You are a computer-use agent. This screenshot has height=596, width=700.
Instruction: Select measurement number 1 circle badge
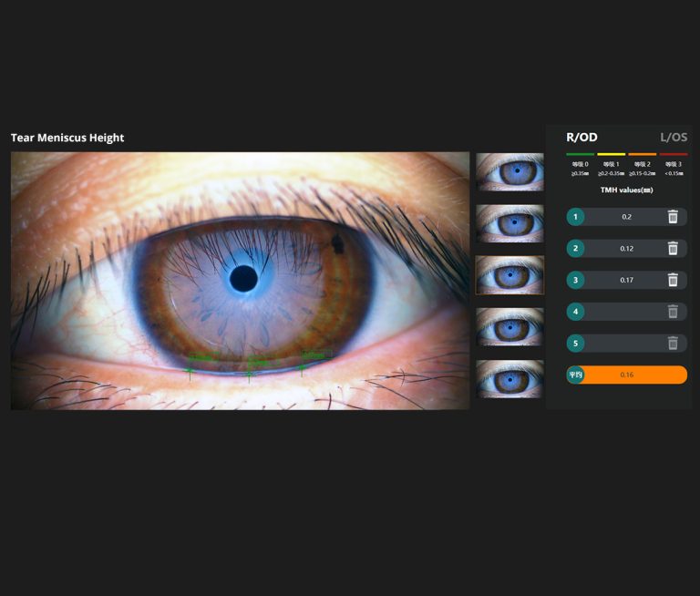pyautogui.click(x=575, y=217)
